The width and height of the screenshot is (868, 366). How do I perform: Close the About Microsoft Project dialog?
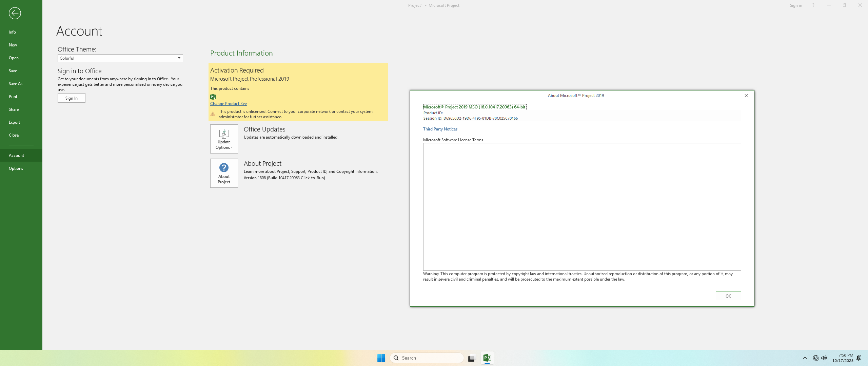tap(746, 96)
